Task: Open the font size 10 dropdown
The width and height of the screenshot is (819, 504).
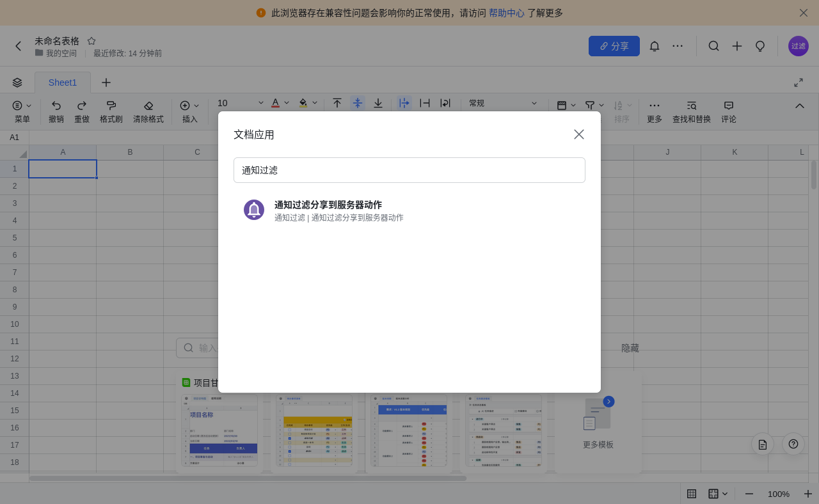Action: pyautogui.click(x=241, y=103)
